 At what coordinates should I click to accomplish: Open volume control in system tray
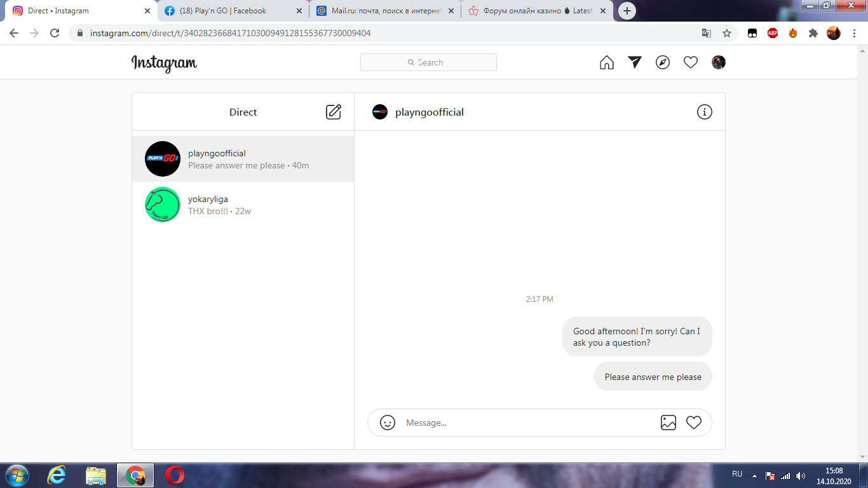[x=801, y=475]
